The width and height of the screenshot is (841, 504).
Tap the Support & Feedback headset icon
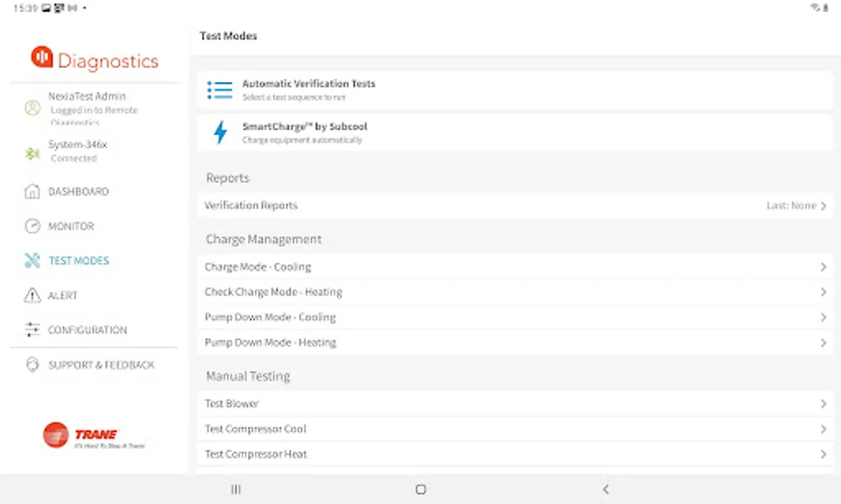(x=32, y=365)
